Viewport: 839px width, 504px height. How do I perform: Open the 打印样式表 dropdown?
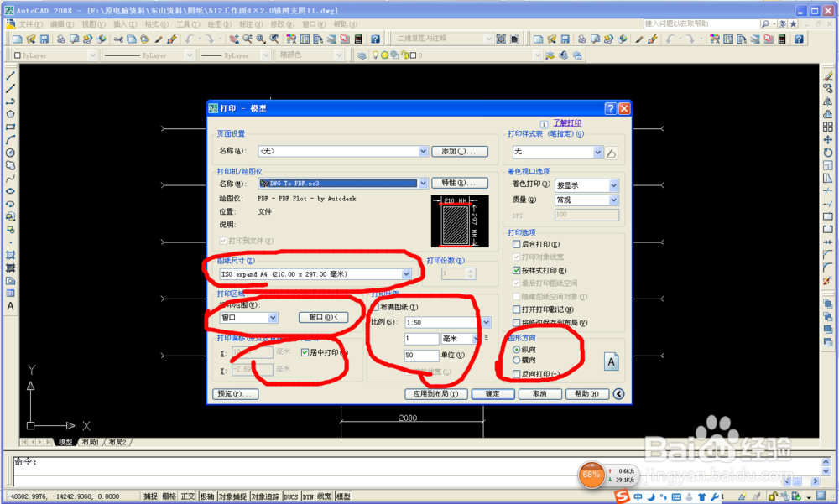pos(597,153)
